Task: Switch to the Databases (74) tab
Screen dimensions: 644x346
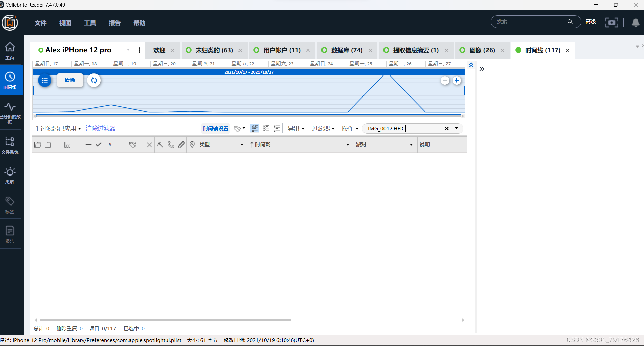Action: [347, 50]
